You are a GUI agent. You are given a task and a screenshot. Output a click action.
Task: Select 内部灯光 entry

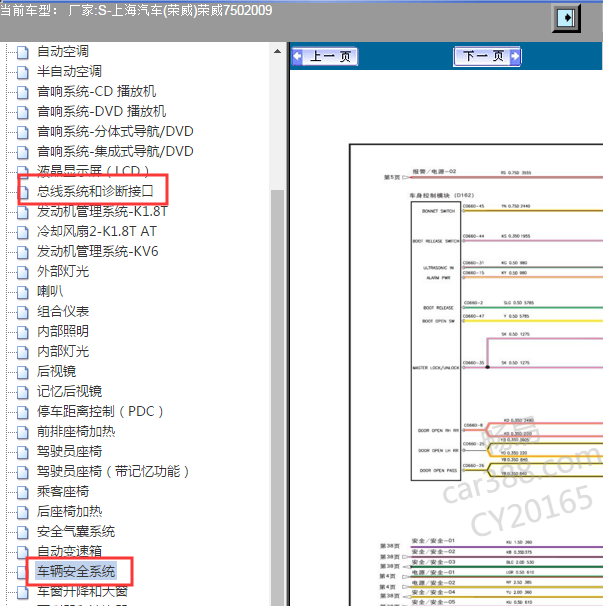tap(63, 352)
